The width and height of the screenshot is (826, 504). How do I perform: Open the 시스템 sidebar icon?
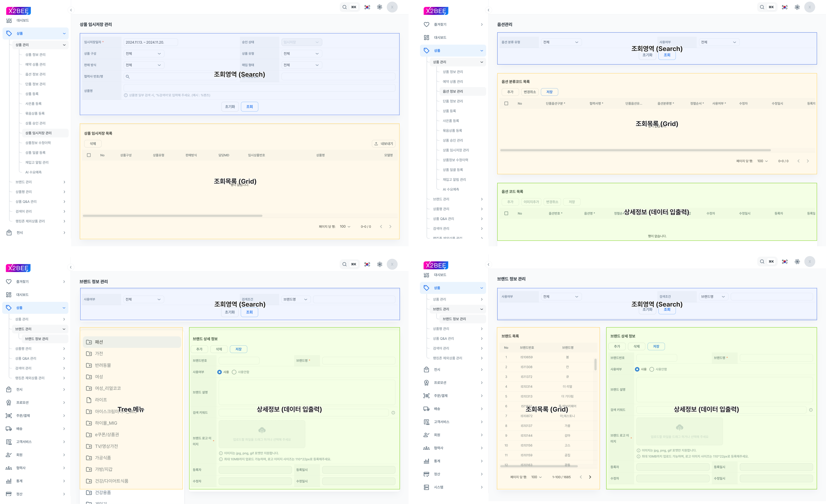pyautogui.click(x=426, y=487)
